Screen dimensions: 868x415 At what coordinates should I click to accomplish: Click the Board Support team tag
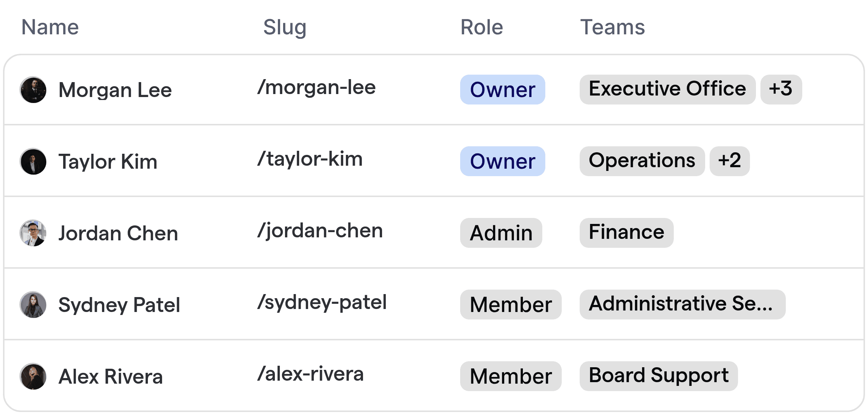(x=658, y=375)
